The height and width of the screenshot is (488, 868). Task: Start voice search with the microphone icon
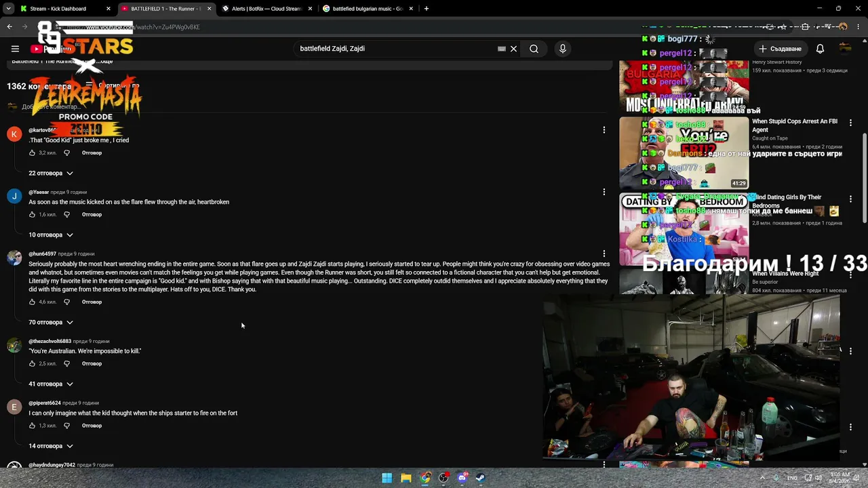click(x=562, y=49)
